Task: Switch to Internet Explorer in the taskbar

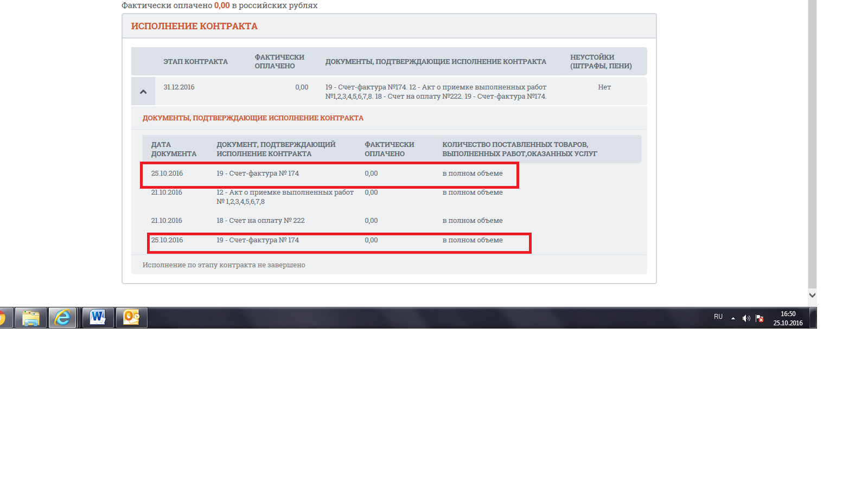Action: [x=63, y=318]
